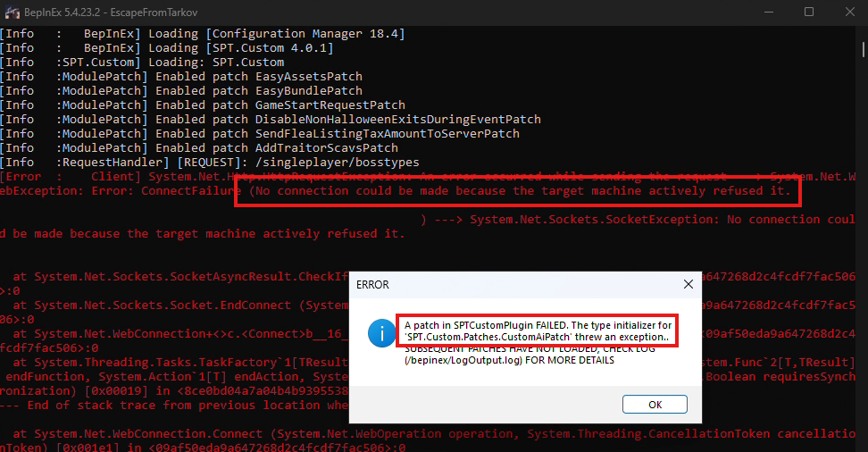The image size is (868, 452).
Task: Maximize the BepInEx console window
Action: pos(809,12)
